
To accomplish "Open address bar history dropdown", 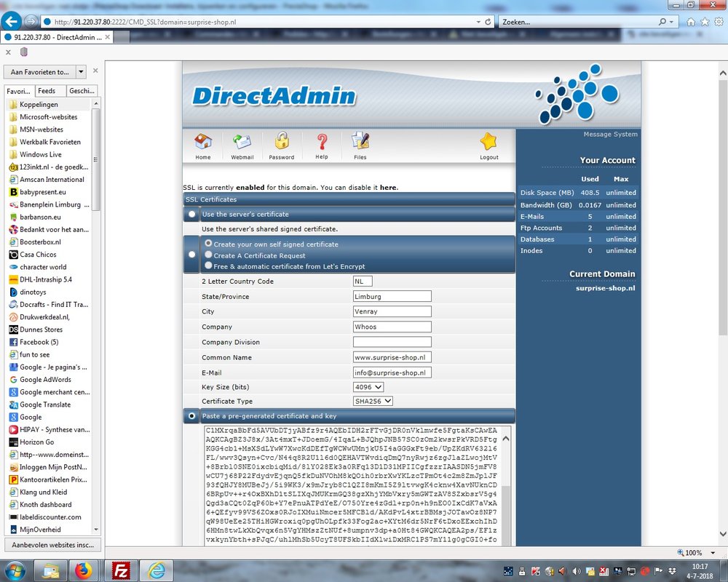I will [478, 22].
